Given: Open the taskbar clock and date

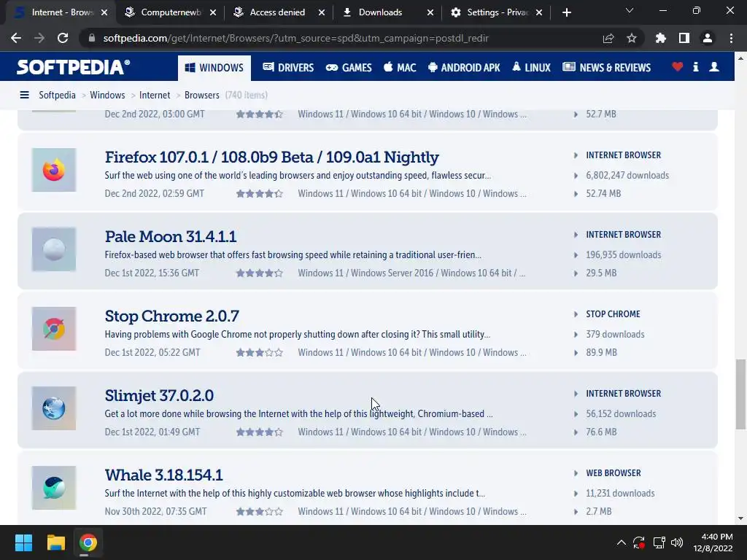Looking at the screenshot, I should pos(713,542).
